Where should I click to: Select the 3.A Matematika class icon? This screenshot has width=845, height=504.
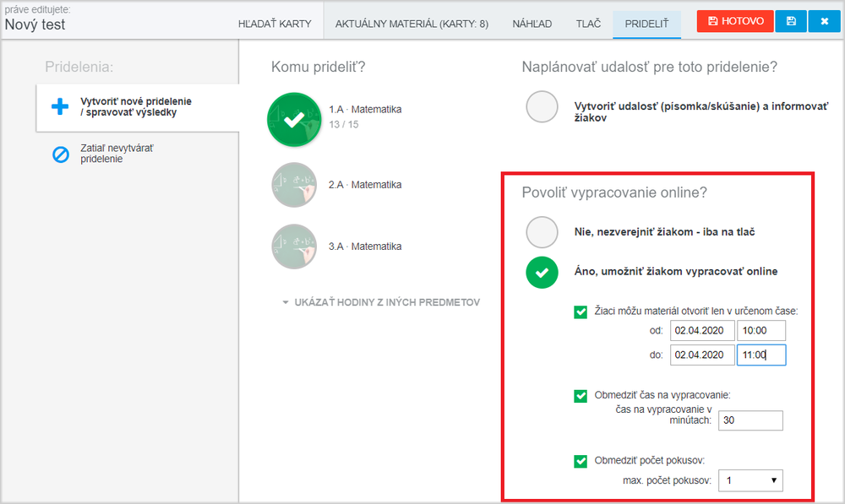[294, 247]
